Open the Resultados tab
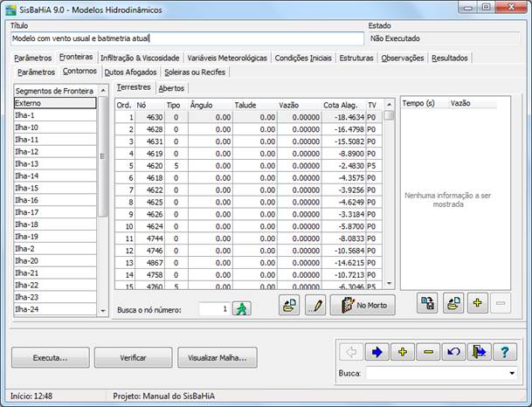532x407 pixels. (450, 58)
